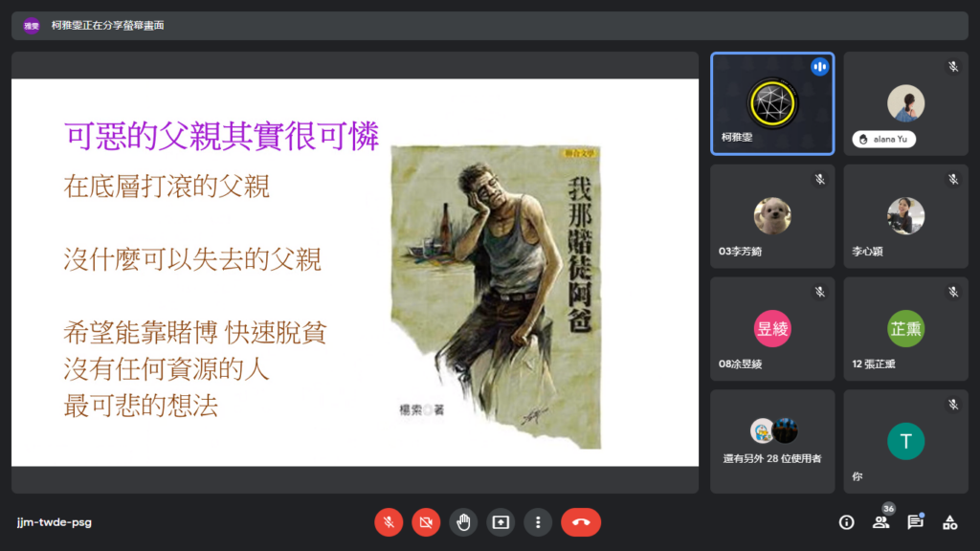The width and height of the screenshot is (980, 551).
Task: Click the slide line 在底層打滾的父親
Action: pos(167,187)
